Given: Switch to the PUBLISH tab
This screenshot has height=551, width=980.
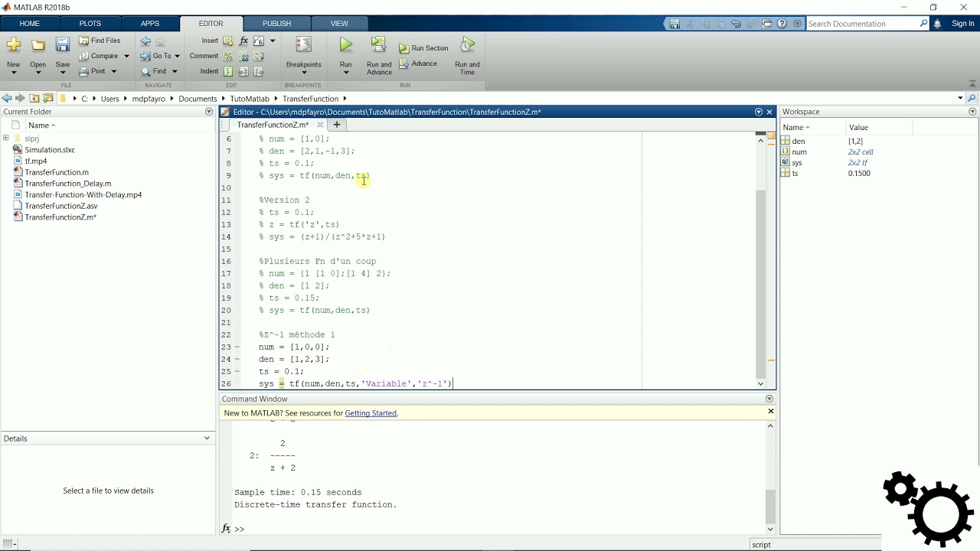Looking at the screenshot, I should pos(276,24).
